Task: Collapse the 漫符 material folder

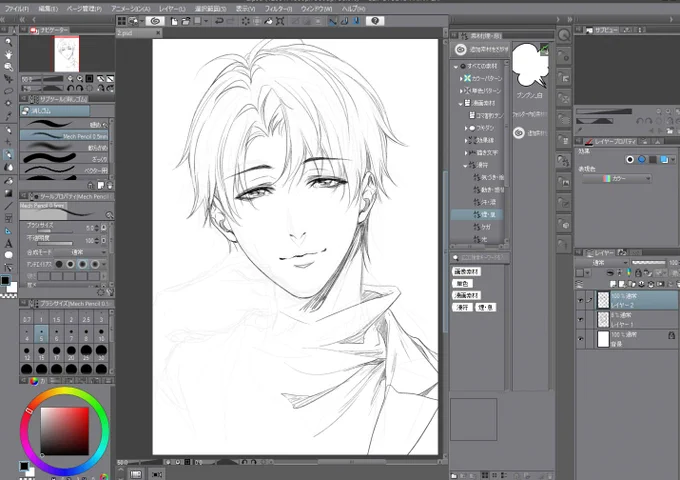Action: point(465,165)
